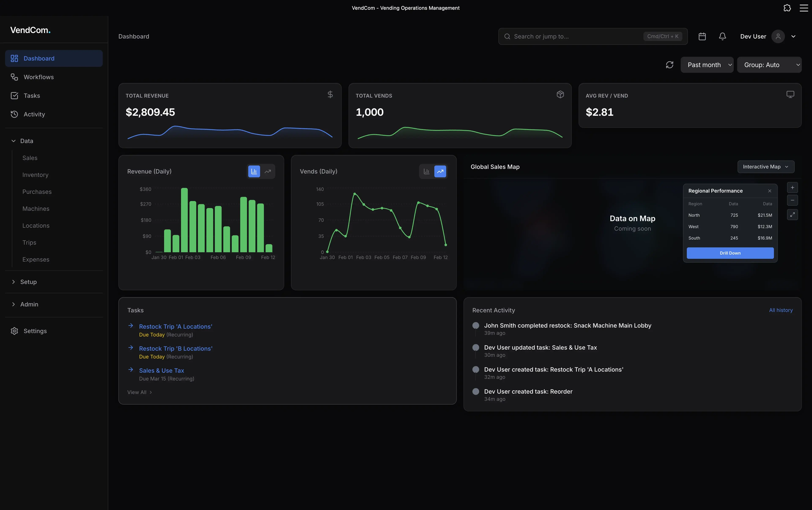812x510 pixels.
Task: Click the refresh icon near Past month
Action: coord(669,64)
